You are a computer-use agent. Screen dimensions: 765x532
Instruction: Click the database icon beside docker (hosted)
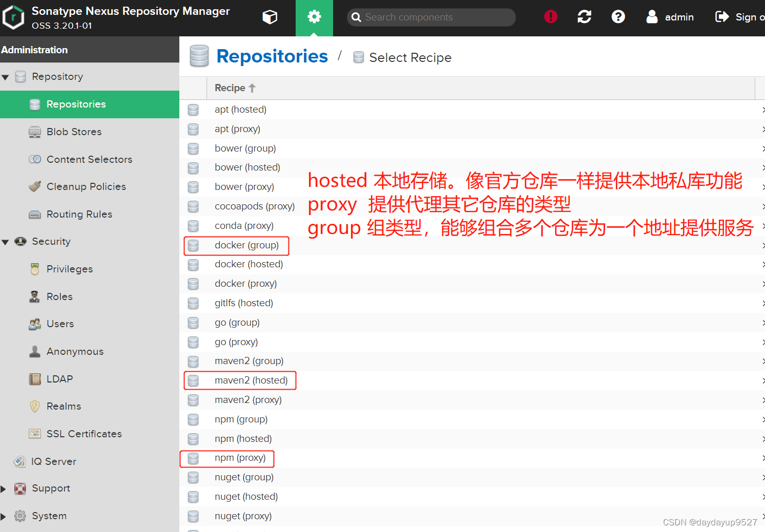(193, 265)
